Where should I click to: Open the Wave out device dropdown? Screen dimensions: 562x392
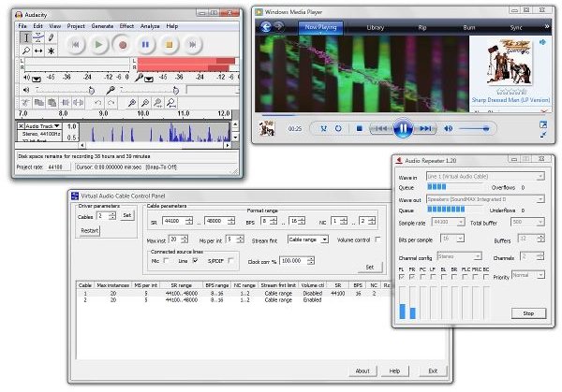coord(540,199)
